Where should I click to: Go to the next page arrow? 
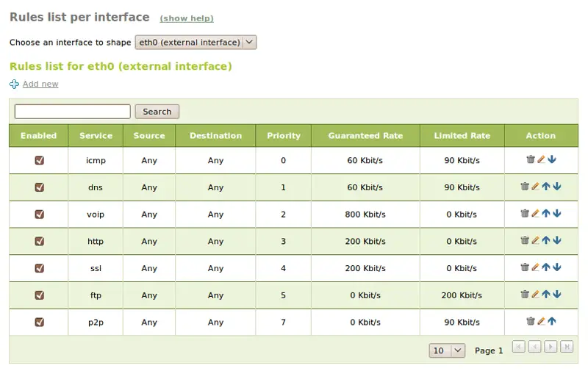coord(551,347)
